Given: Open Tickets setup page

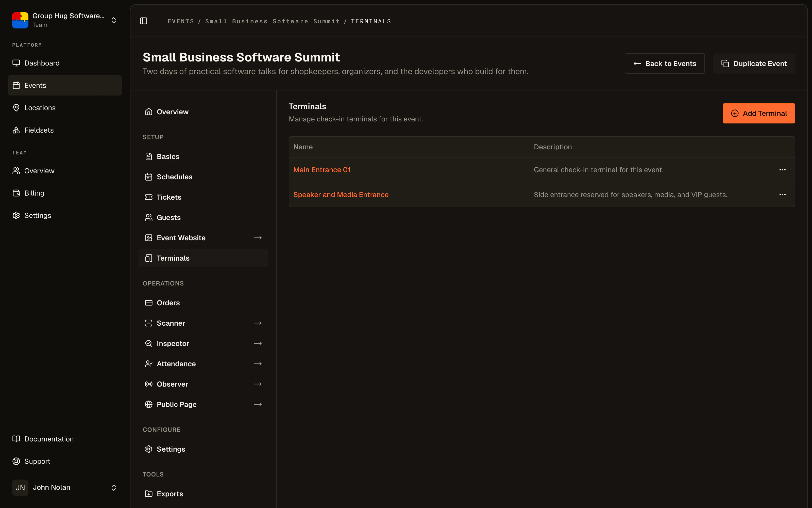Looking at the screenshot, I should (203, 197).
